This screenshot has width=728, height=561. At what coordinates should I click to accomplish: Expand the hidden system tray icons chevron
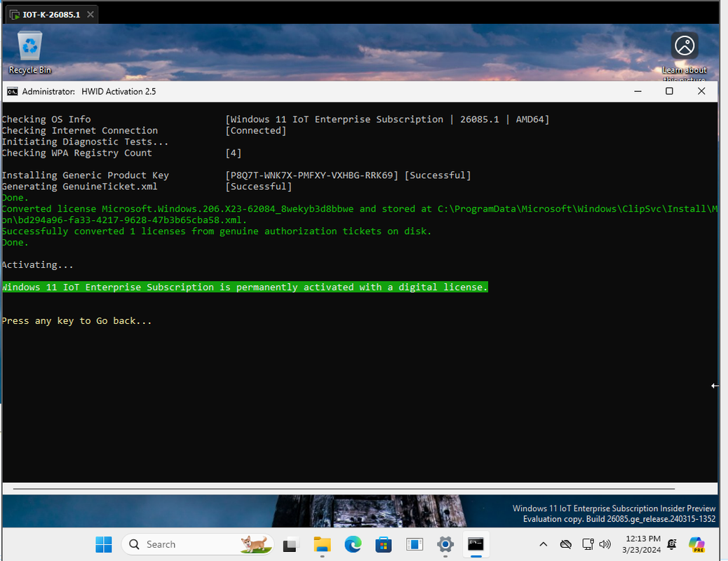544,544
